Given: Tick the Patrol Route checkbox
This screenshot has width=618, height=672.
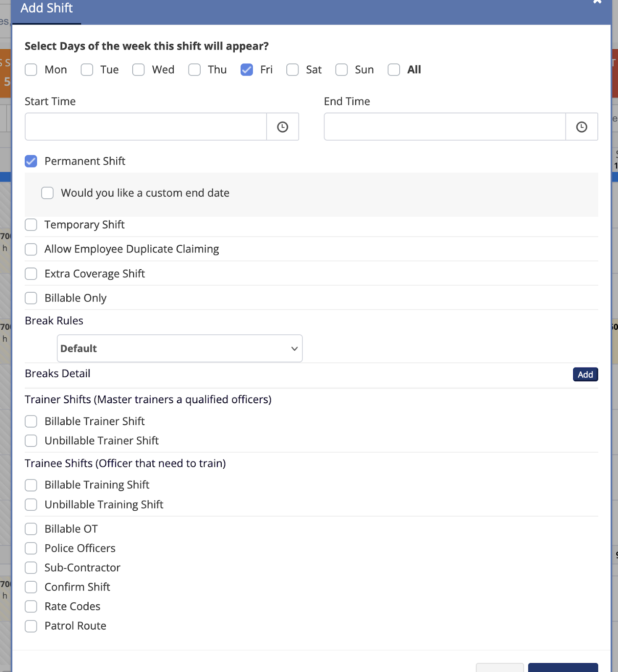Looking at the screenshot, I should (x=31, y=626).
